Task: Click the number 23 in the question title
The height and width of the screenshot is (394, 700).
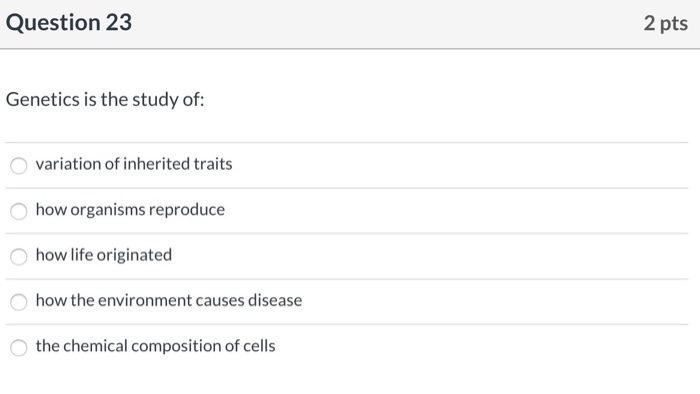Action: click(119, 22)
